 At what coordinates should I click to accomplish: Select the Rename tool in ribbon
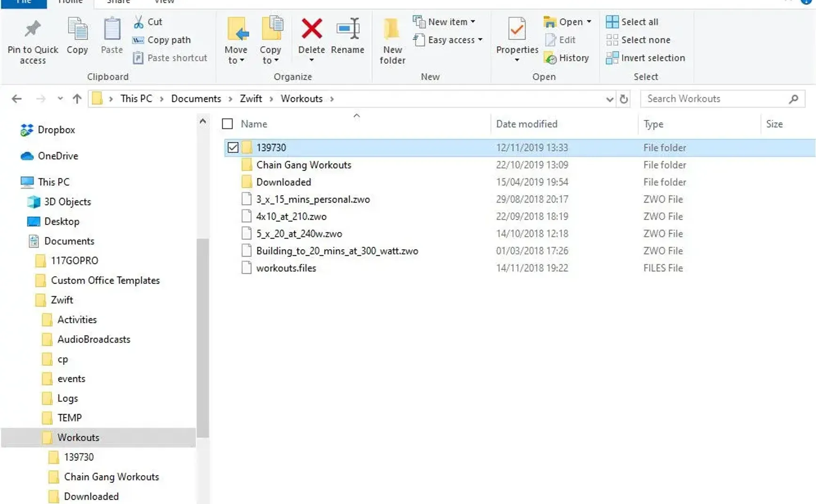point(348,36)
